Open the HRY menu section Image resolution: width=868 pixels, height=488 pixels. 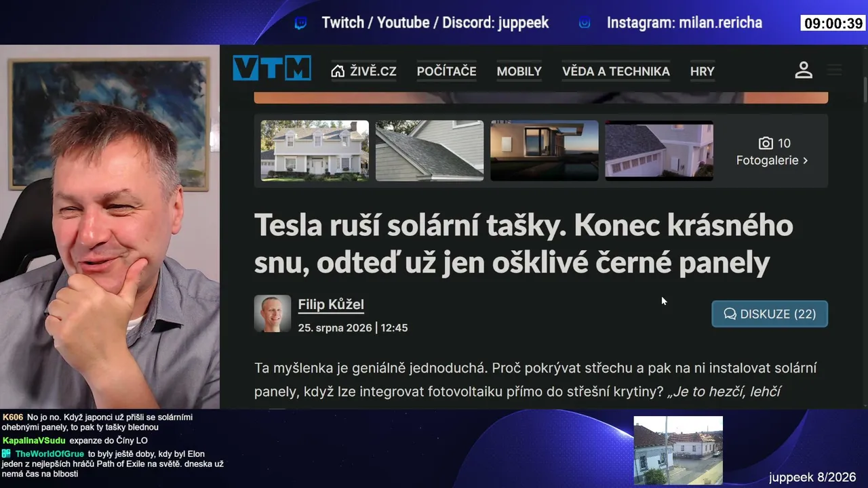[x=702, y=71]
